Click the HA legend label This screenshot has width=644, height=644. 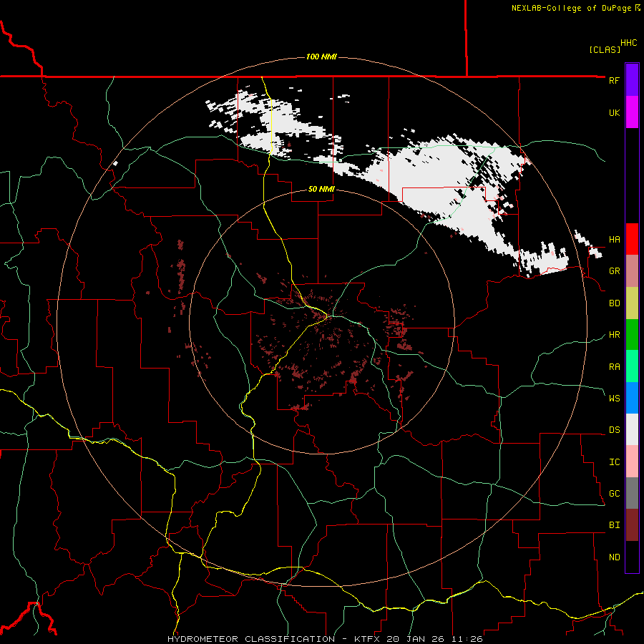pyautogui.click(x=614, y=239)
